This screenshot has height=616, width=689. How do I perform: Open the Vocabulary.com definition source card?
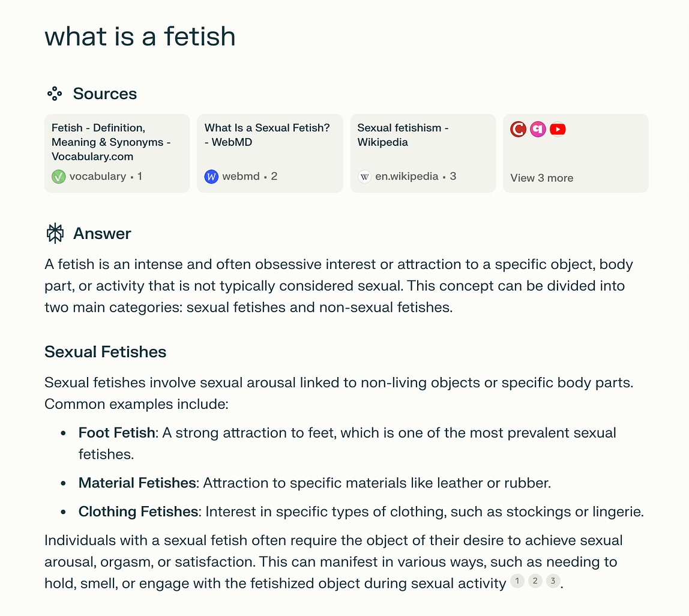tap(117, 142)
